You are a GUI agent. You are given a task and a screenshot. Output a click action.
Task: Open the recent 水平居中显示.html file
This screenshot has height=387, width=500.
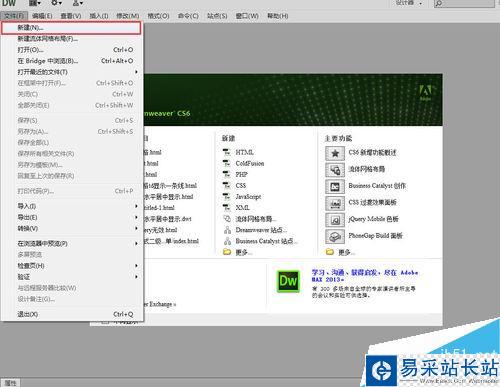[169, 197]
